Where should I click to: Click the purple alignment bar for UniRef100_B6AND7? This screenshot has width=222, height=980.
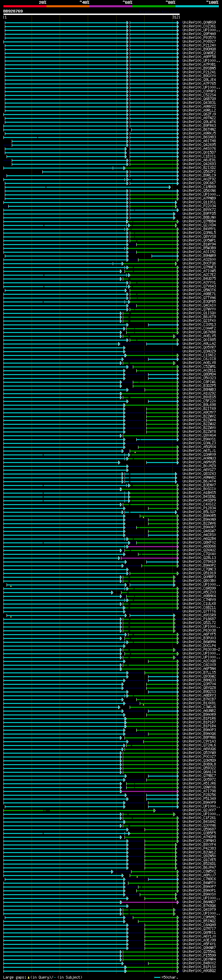(x=150, y=902)
